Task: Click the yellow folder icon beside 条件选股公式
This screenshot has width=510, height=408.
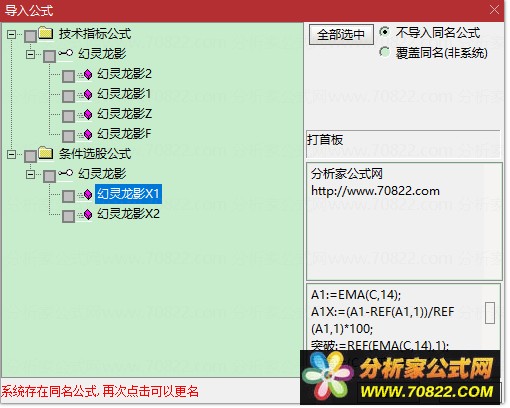Action: [46, 153]
